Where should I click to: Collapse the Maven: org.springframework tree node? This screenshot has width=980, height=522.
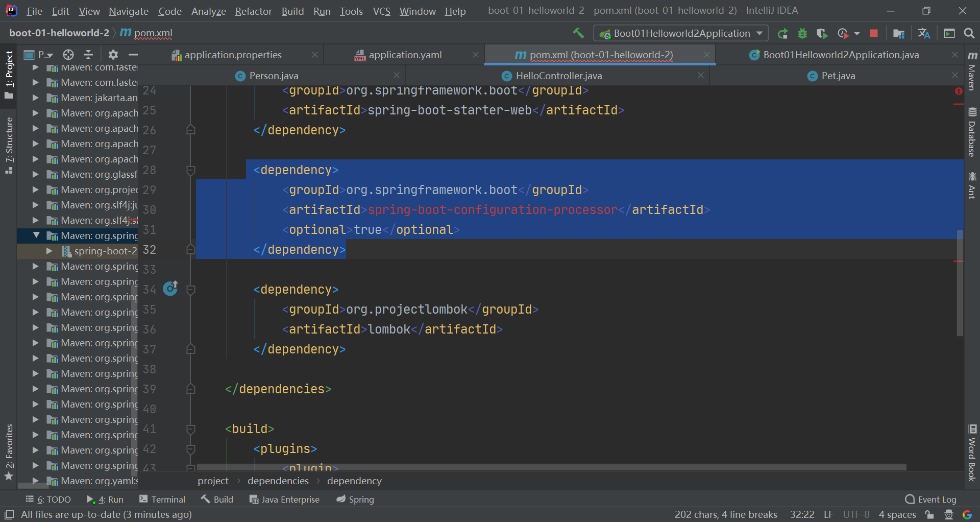36,235
